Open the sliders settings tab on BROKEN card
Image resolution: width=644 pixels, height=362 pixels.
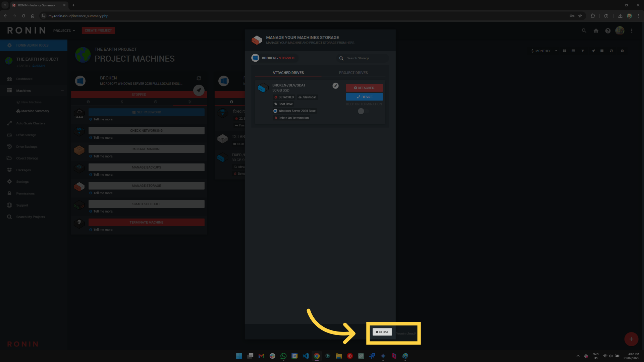pos(190,102)
